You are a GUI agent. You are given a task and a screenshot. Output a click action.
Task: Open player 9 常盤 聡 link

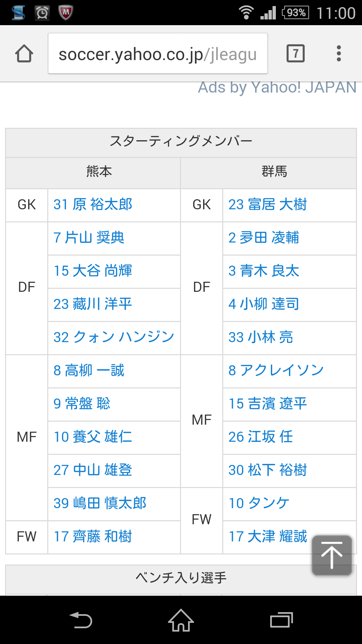82,404
